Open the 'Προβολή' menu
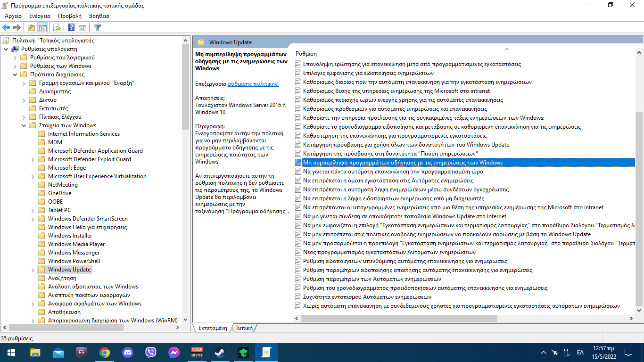The height and width of the screenshot is (362, 644). 69,16
